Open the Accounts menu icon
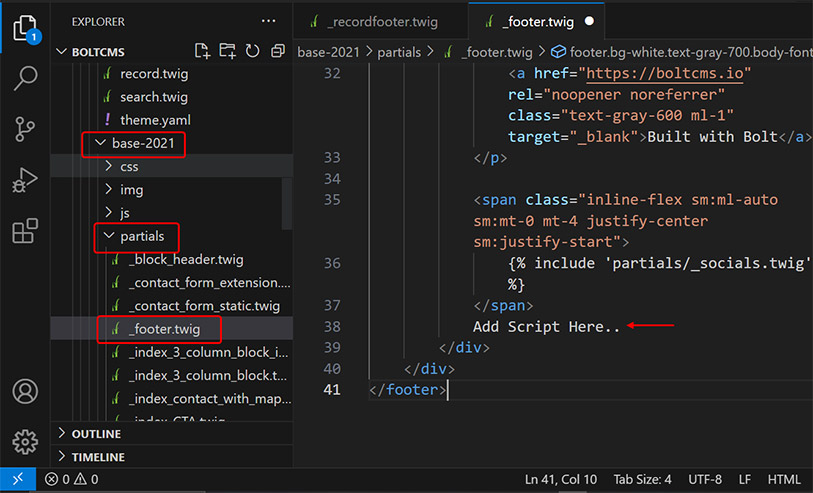813x493 pixels. coord(25,391)
